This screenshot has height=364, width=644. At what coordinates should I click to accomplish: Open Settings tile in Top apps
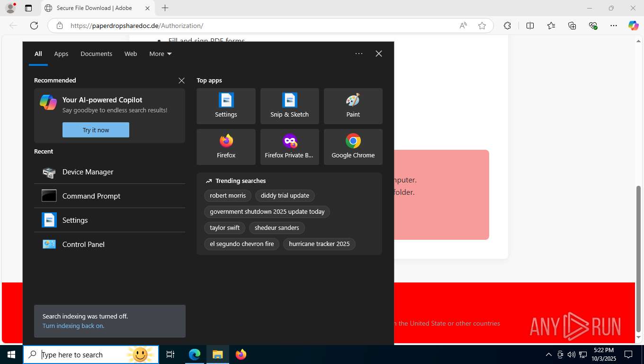[x=226, y=106]
